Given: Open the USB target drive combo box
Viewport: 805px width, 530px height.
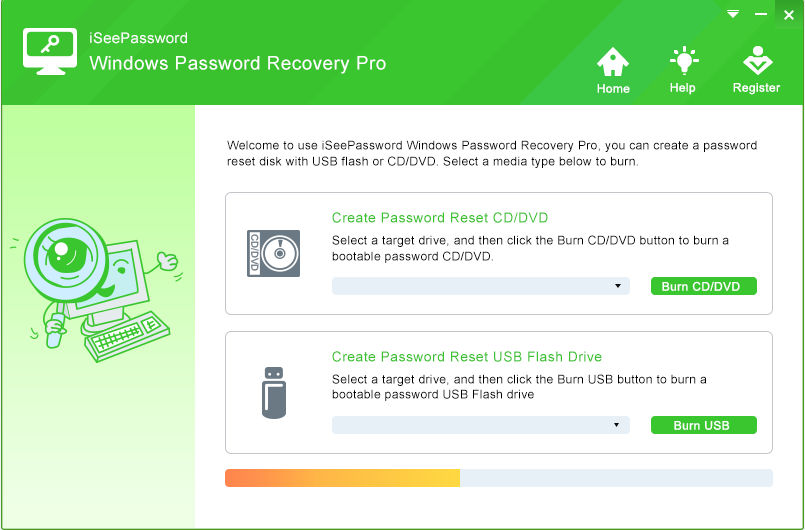Looking at the screenshot, I should click(x=481, y=425).
